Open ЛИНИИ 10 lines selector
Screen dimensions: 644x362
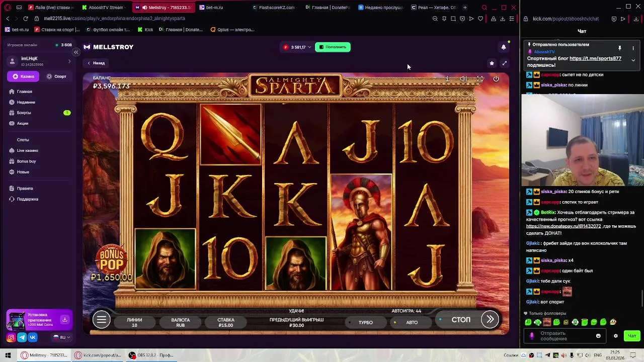pos(134,322)
